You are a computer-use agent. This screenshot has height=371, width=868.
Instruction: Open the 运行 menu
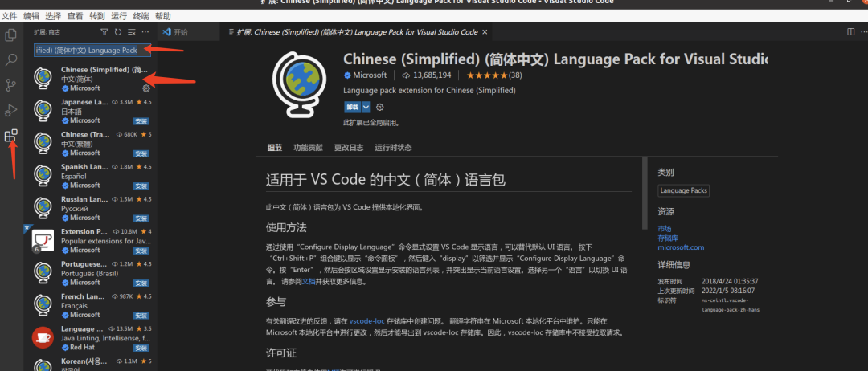tap(119, 16)
